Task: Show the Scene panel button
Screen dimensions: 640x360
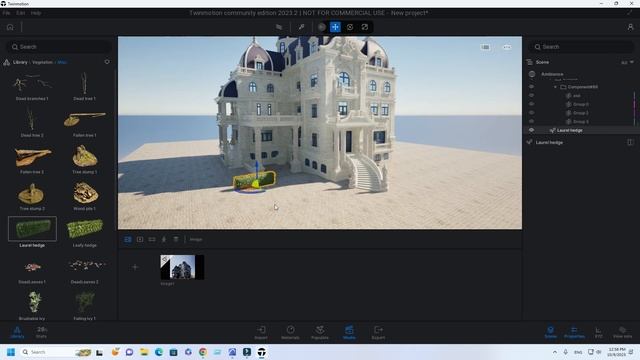Action: pos(550,332)
